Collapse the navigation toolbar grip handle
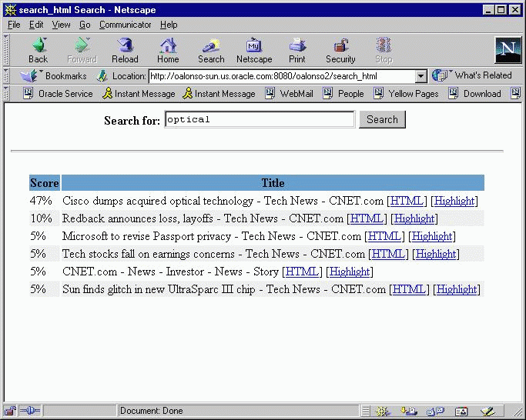 pos(6,50)
